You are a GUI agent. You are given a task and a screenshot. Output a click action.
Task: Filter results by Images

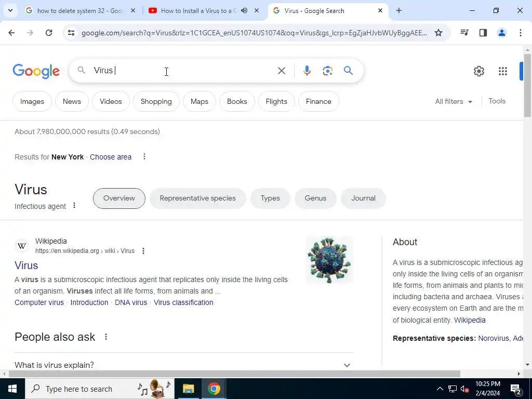[32, 101]
